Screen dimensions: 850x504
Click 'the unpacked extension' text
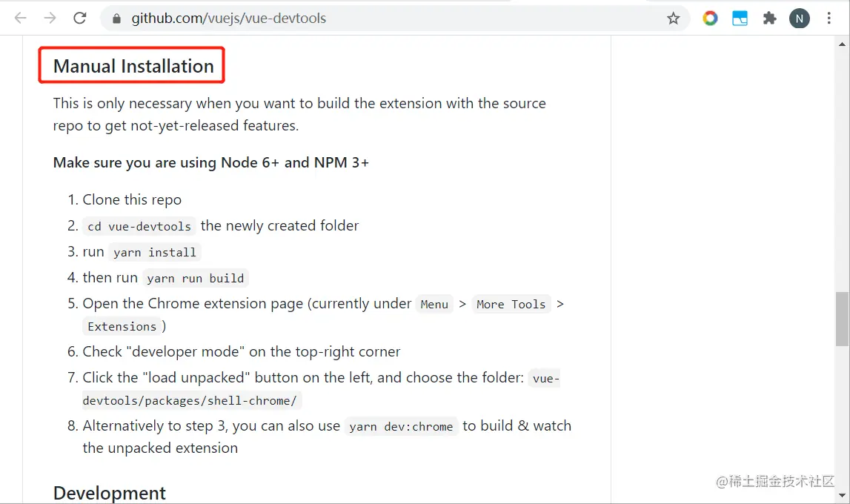[160, 448]
